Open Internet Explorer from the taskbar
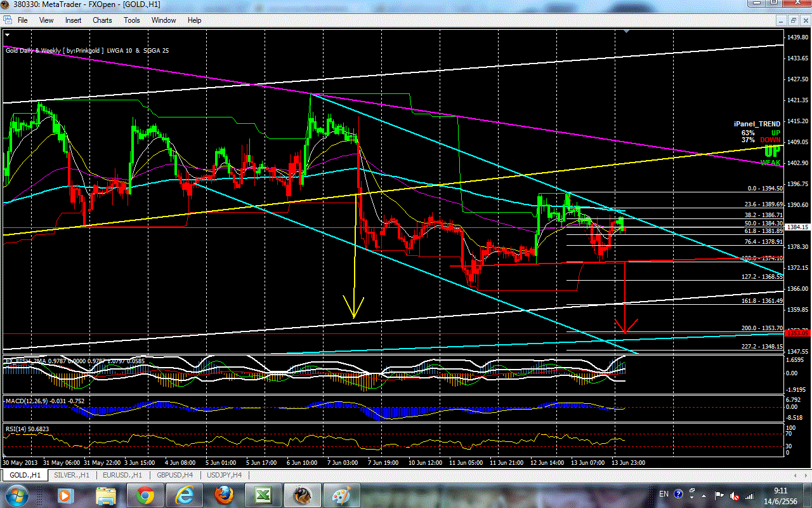This screenshot has height=508, width=812. point(185,495)
